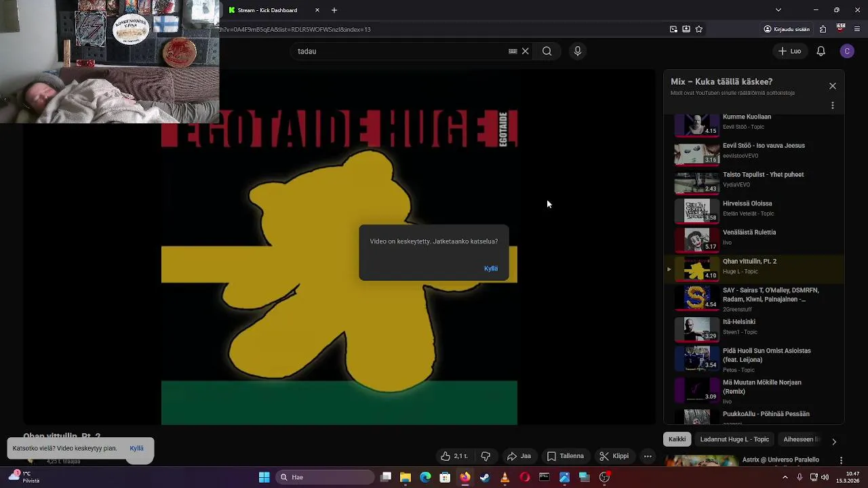Show next filter chips with right arrow

click(x=834, y=442)
